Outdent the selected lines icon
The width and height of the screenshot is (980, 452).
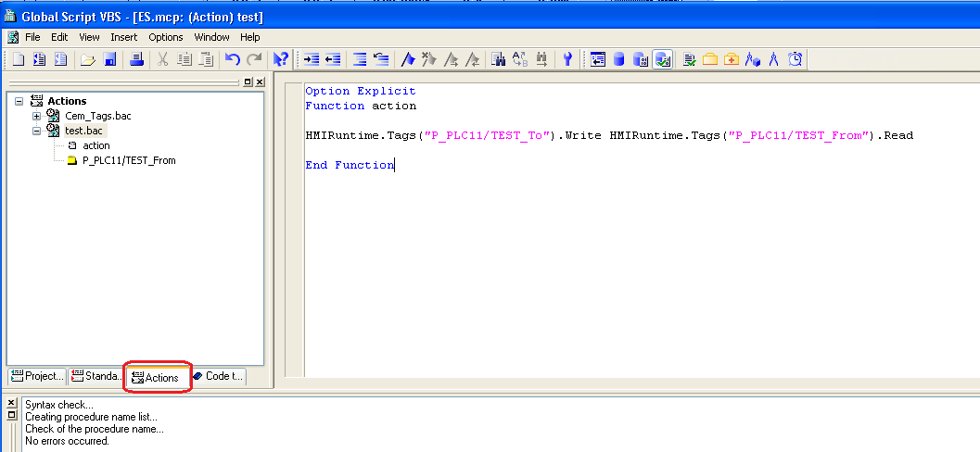point(333,59)
